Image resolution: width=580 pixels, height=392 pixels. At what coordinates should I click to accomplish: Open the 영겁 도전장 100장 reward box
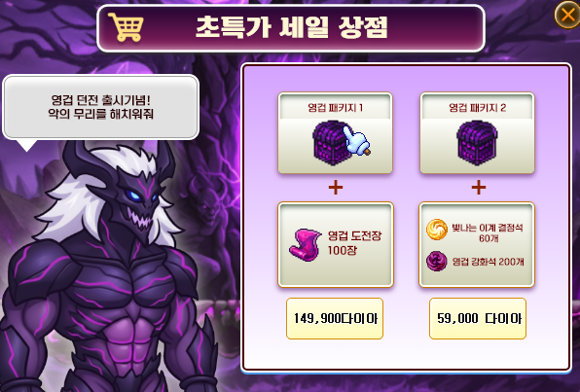[336, 244]
